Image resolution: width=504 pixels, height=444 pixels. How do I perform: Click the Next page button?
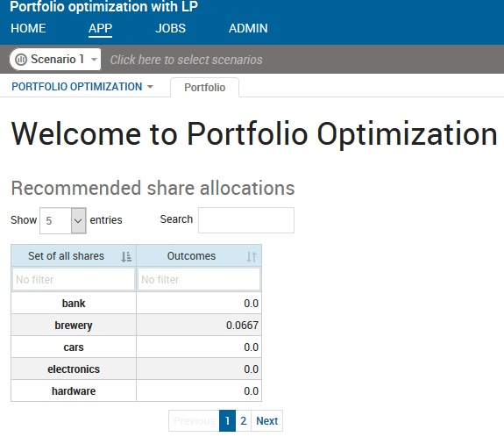[x=266, y=421]
